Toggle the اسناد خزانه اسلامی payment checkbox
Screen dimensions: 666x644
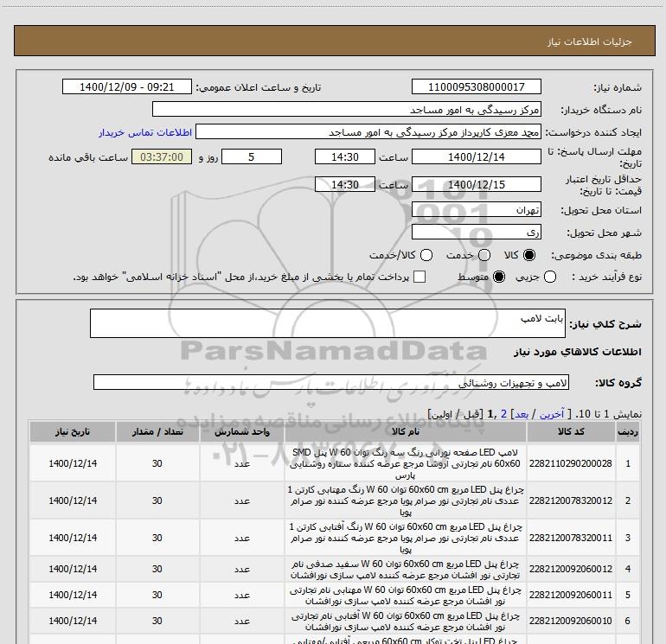(419, 277)
